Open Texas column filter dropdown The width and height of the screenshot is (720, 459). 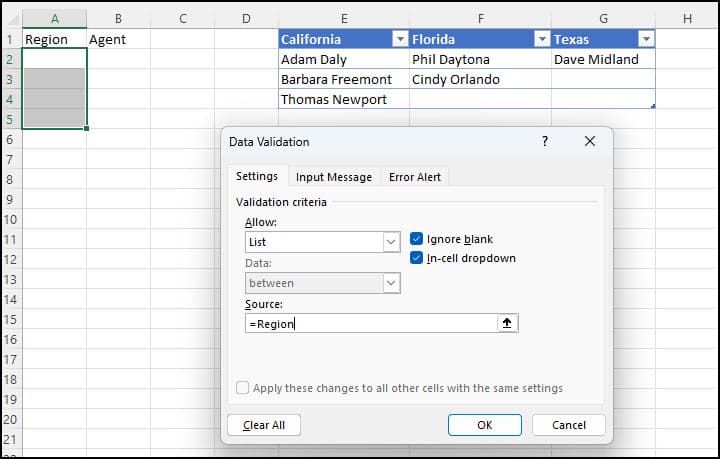click(646, 39)
